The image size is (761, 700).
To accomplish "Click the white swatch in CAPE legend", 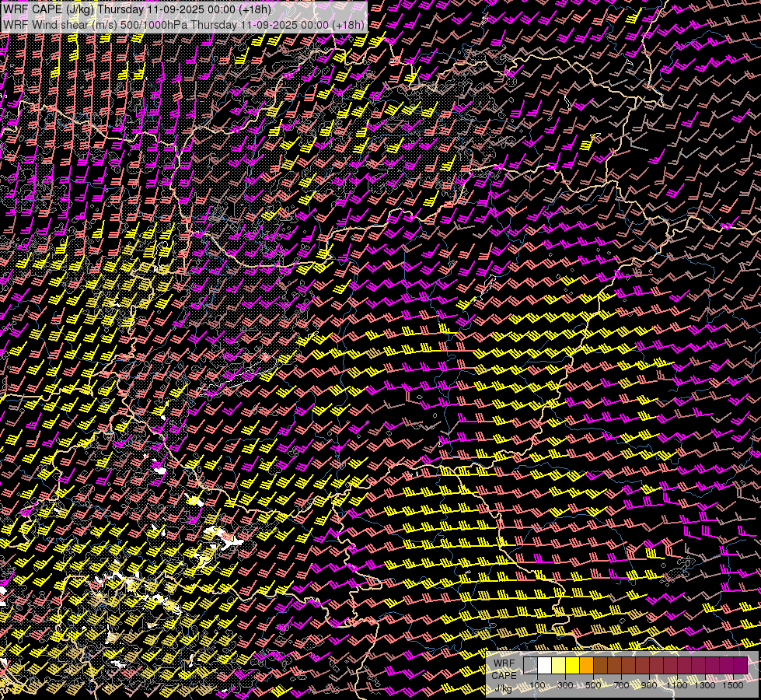I will point(544,666).
